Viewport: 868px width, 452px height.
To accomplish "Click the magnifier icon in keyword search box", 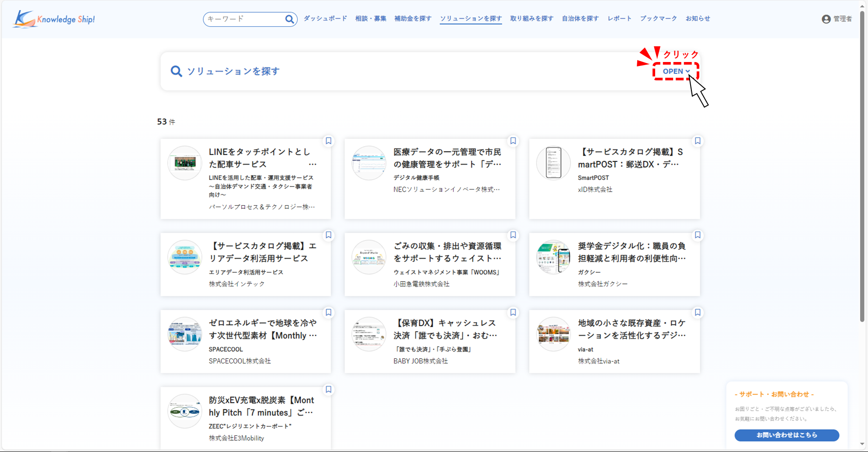I will click(x=289, y=19).
